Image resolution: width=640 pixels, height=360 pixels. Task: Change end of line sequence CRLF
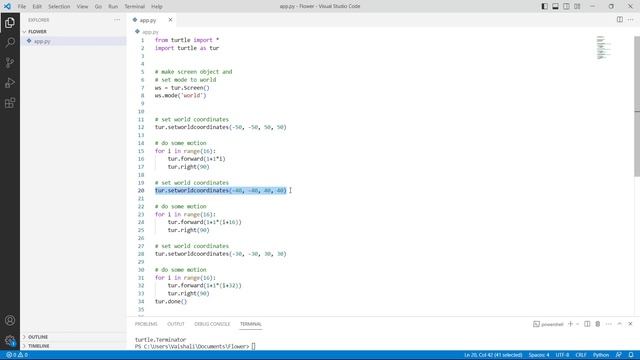click(581, 355)
